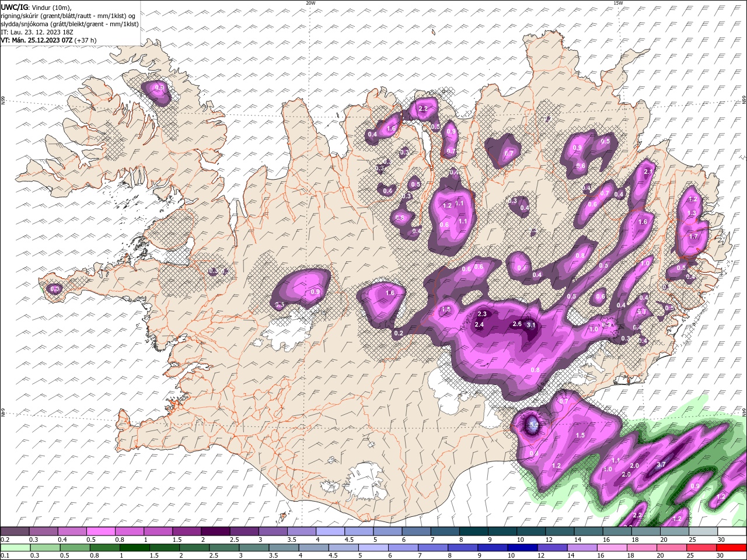
Task: Click the 1.7 value on the east coast
Action: point(693,237)
